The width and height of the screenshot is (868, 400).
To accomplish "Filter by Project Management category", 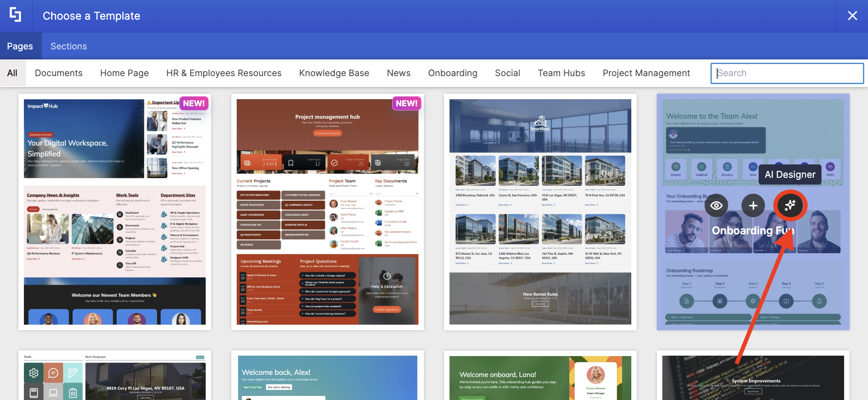I will click(646, 73).
